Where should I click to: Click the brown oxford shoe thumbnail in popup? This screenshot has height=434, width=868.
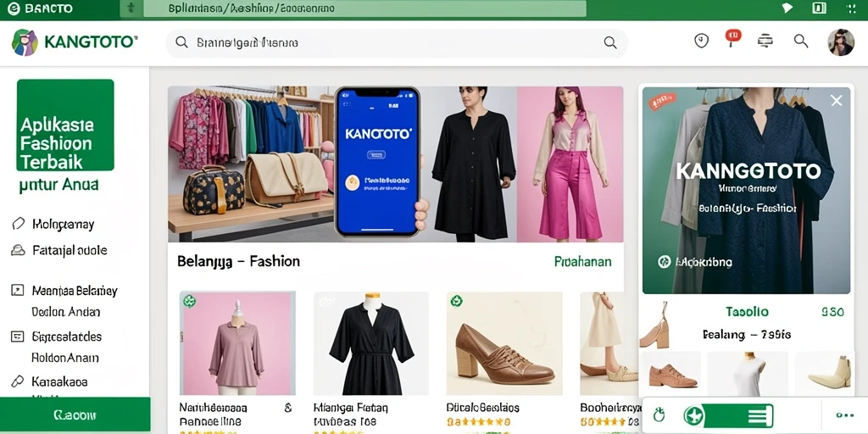672,376
